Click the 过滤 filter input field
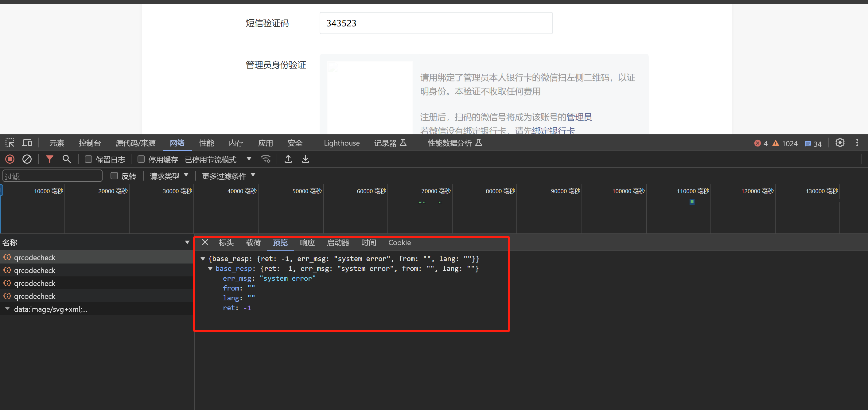868x410 pixels. click(52, 176)
